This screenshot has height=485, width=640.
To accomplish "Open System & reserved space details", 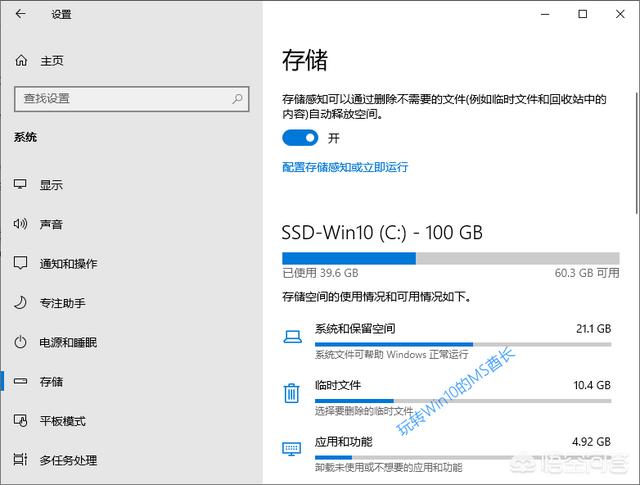I will [x=355, y=329].
